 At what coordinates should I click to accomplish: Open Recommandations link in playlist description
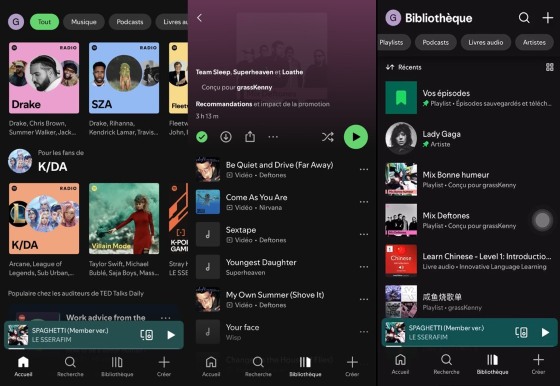coord(224,104)
